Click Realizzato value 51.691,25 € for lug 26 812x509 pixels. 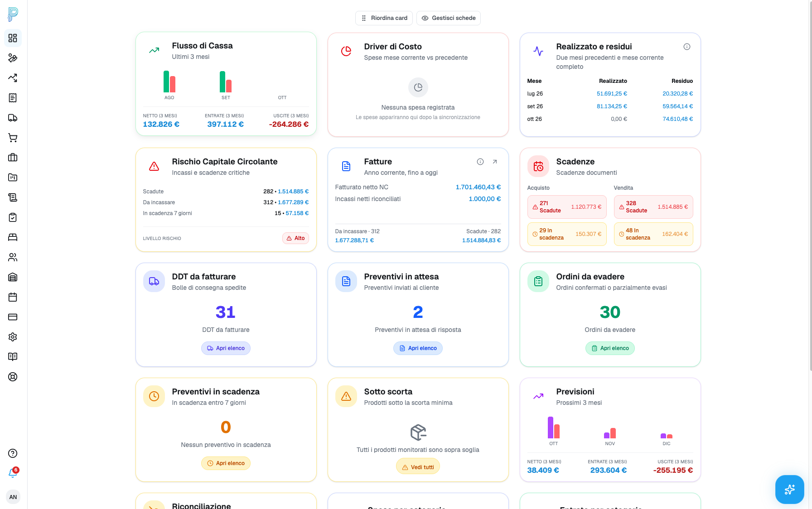[612, 94]
